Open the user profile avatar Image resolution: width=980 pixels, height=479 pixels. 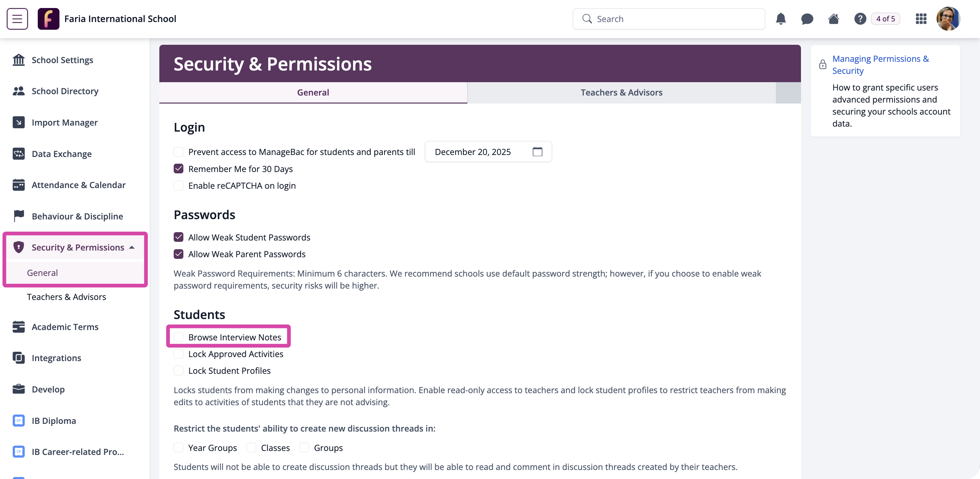click(x=948, y=19)
